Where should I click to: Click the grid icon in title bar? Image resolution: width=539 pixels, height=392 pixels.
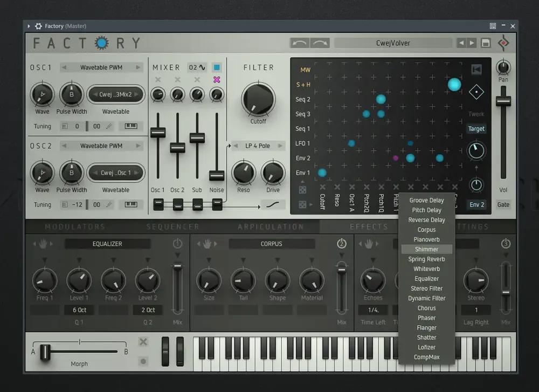click(x=493, y=26)
